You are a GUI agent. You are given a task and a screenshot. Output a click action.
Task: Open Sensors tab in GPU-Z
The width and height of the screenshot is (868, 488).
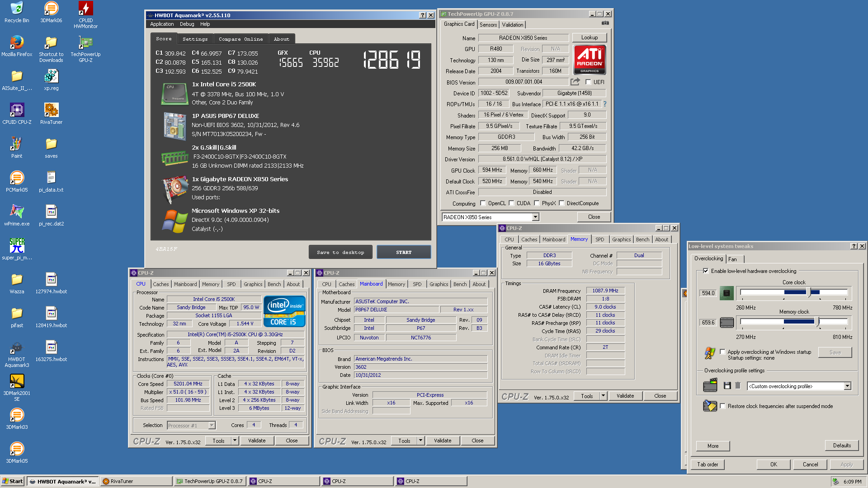pyautogui.click(x=488, y=25)
